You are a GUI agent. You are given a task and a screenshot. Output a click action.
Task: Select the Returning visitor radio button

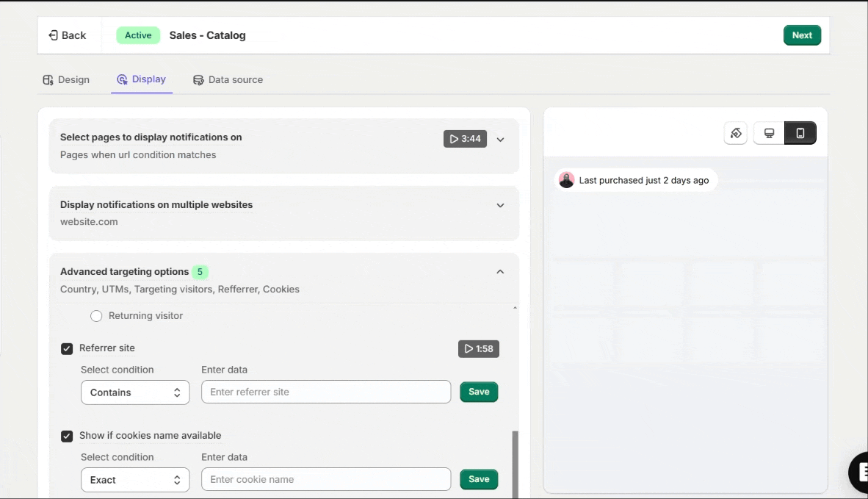[96, 316]
